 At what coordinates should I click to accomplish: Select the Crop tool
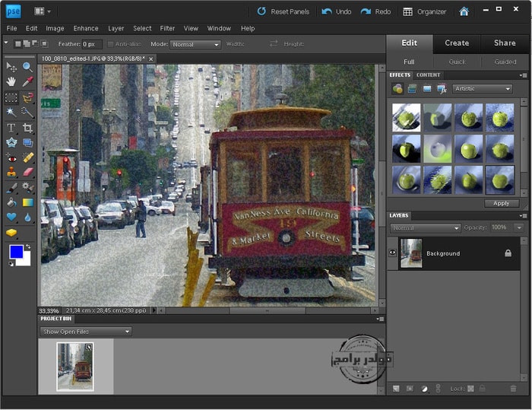coord(27,128)
